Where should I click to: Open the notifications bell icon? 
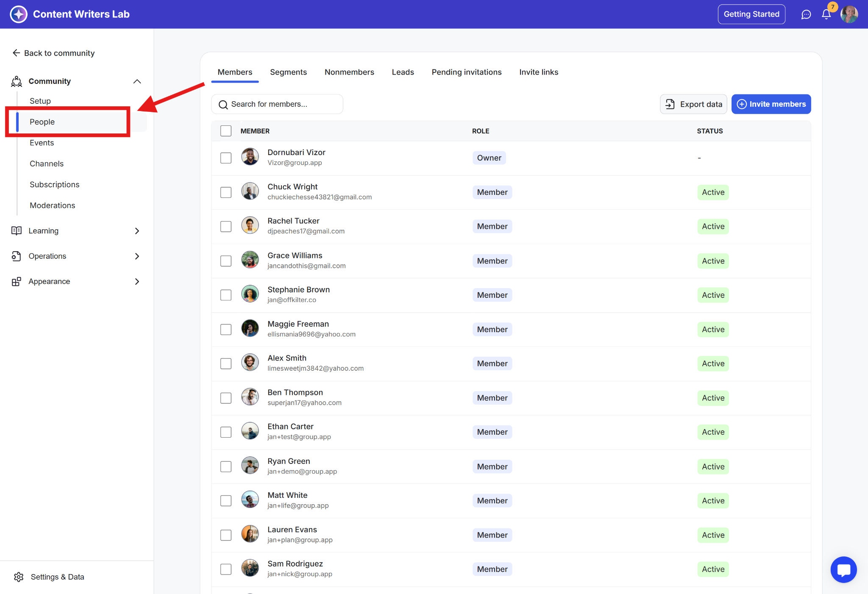point(826,14)
